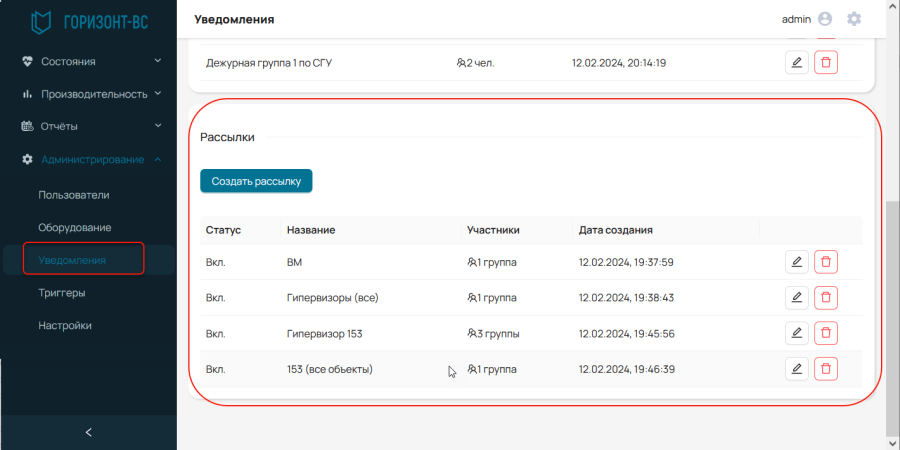
Task: Click the admin username label
Action: pyautogui.click(x=796, y=19)
